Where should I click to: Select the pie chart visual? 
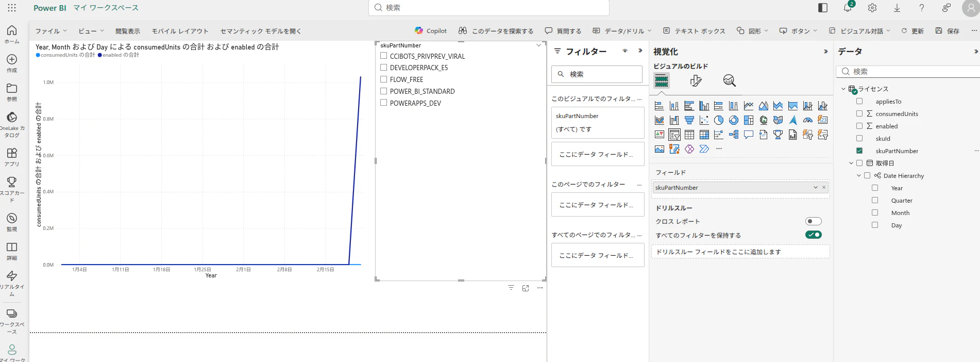point(719,120)
